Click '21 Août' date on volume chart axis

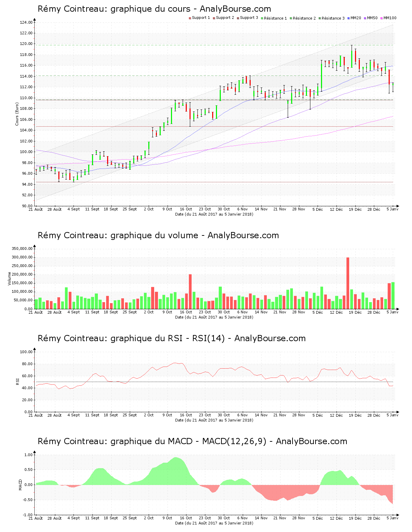click(x=36, y=312)
